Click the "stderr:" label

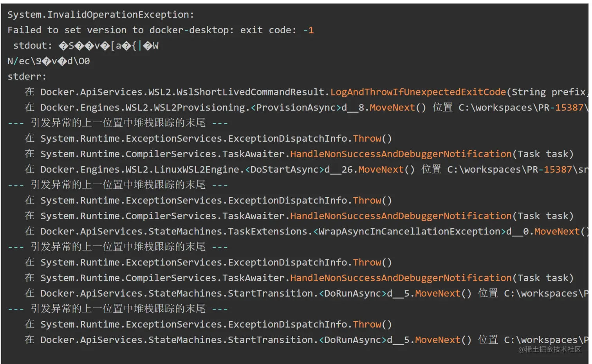pyautogui.click(x=27, y=77)
